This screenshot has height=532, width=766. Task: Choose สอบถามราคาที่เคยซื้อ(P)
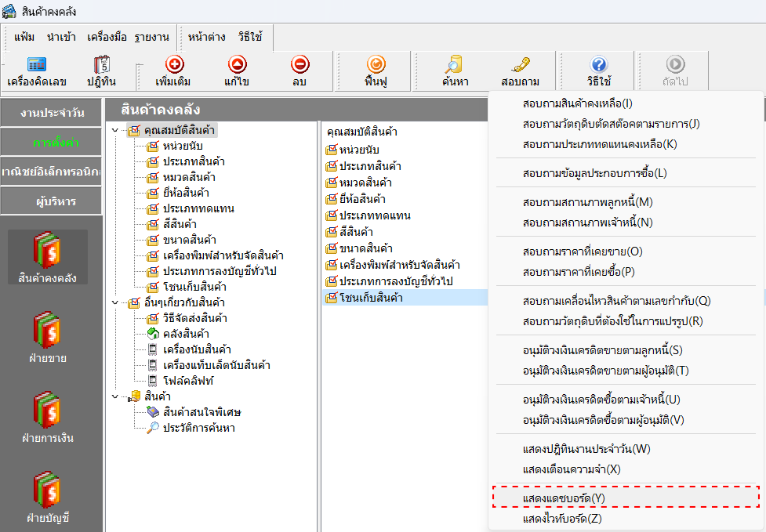coord(626,272)
